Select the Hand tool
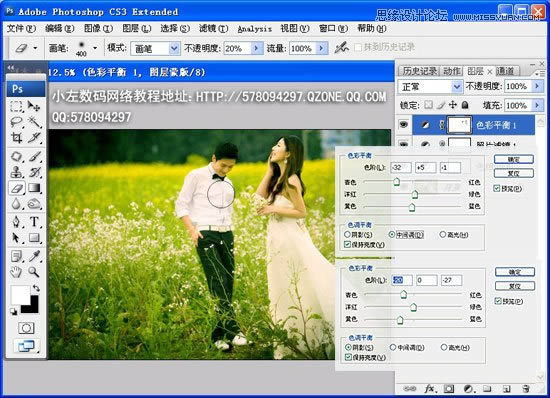The height and width of the screenshot is (398, 550). tap(16, 272)
